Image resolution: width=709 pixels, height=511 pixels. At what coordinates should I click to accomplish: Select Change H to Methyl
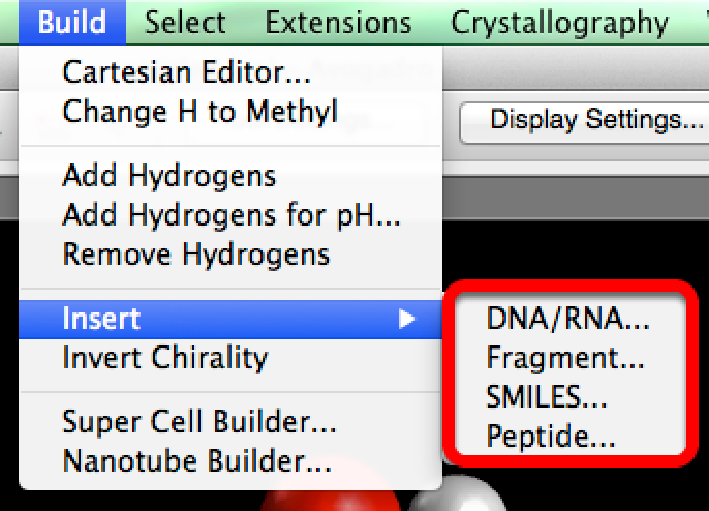[x=200, y=111]
